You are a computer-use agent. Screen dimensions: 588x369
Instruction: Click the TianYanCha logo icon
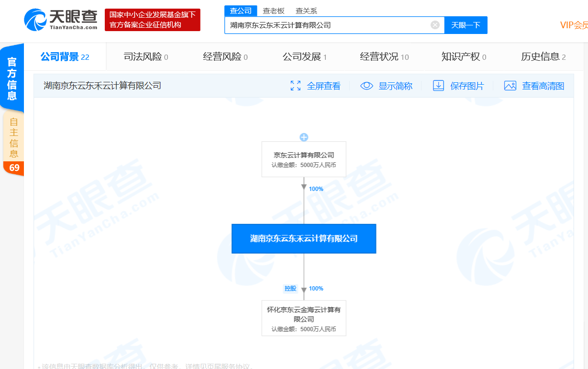point(36,20)
